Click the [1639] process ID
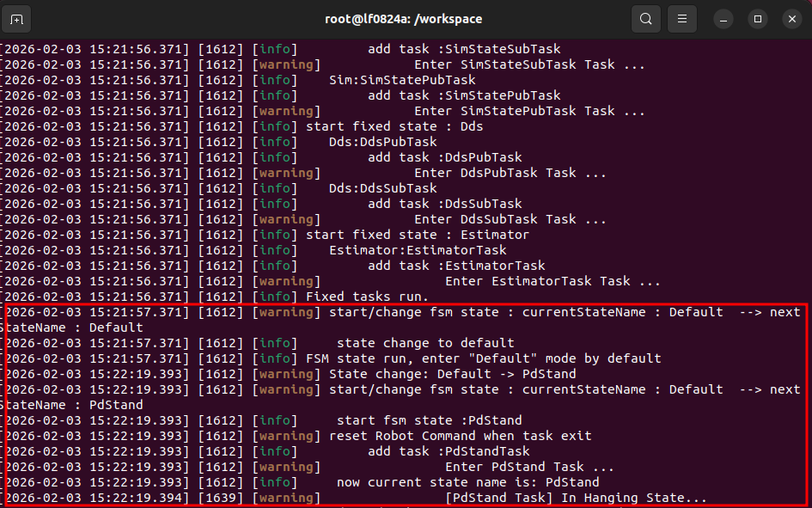 click(220, 498)
